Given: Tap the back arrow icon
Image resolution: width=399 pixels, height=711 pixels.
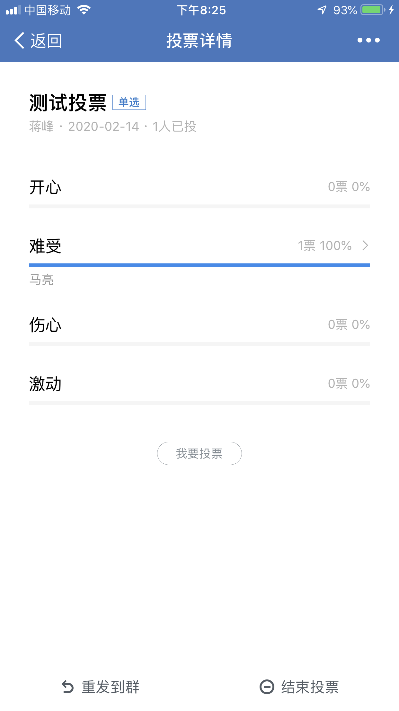Looking at the screenshot, I should pos(19,40).
